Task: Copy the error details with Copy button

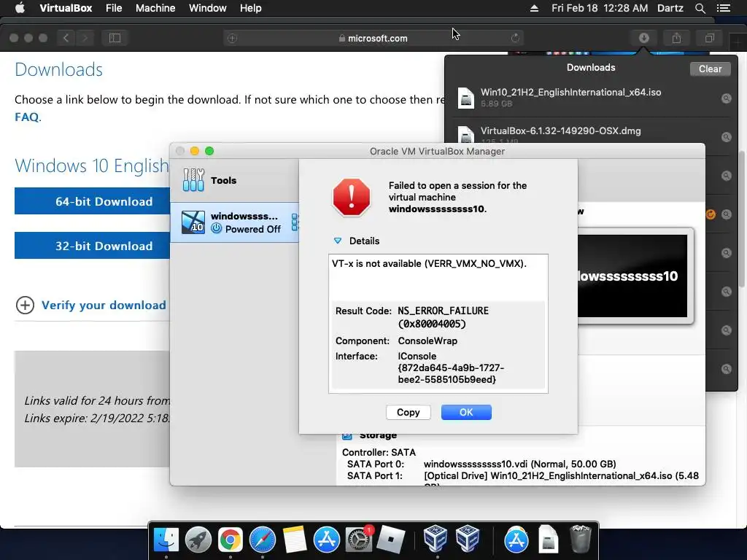Action: click(409, 413)
